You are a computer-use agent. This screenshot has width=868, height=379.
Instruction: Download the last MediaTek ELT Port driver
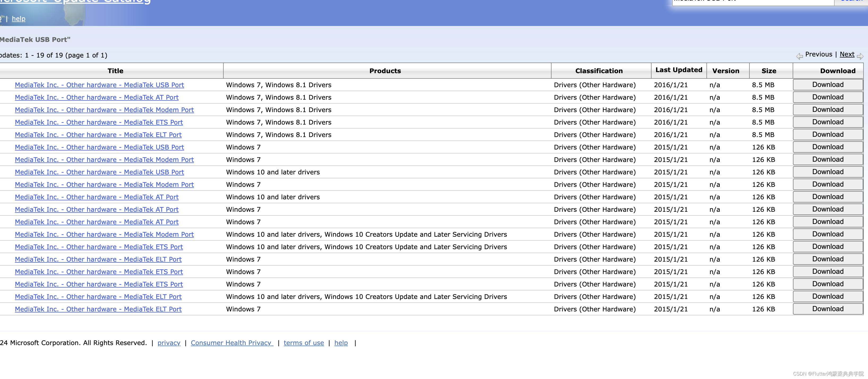[x=828, y=309]
